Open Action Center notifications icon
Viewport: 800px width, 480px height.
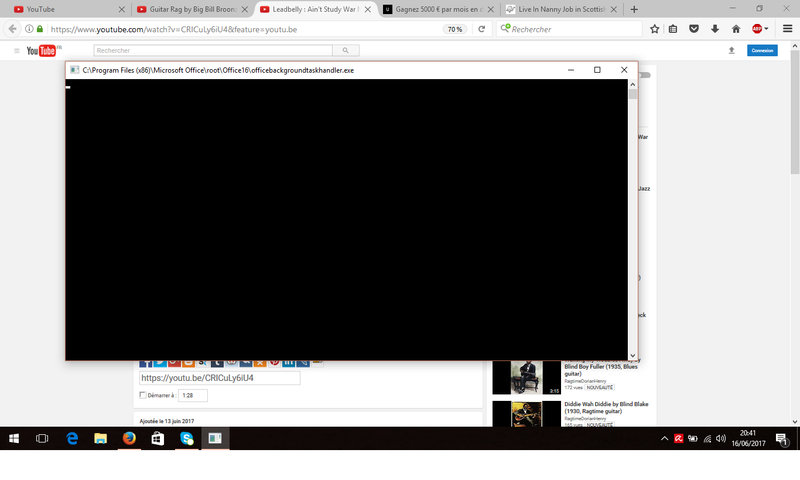pos(781,438)
